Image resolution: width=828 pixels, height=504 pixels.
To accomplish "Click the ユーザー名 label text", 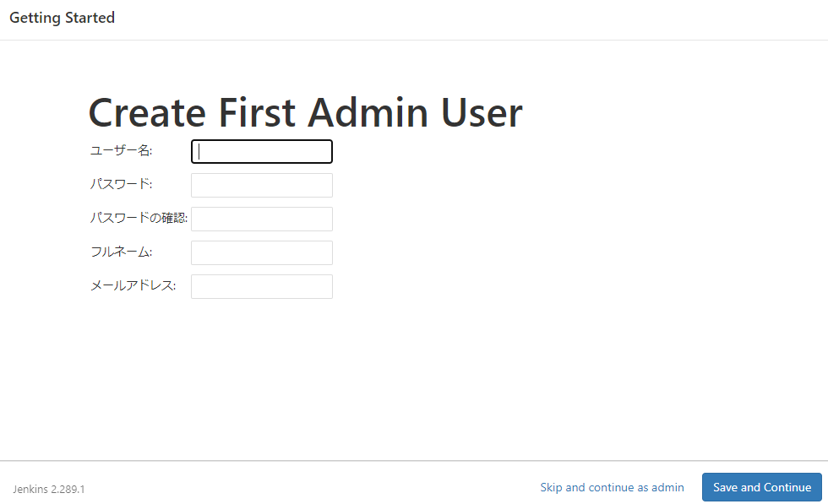I will point(121,150).
